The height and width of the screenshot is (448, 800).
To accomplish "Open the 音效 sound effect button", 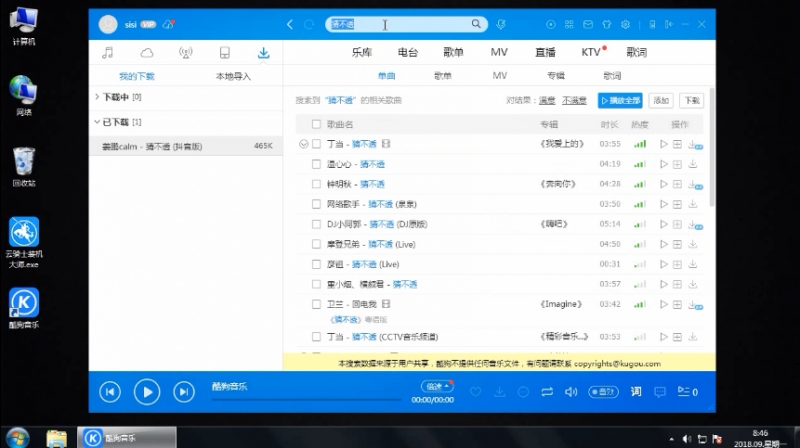I will point(603,392).
